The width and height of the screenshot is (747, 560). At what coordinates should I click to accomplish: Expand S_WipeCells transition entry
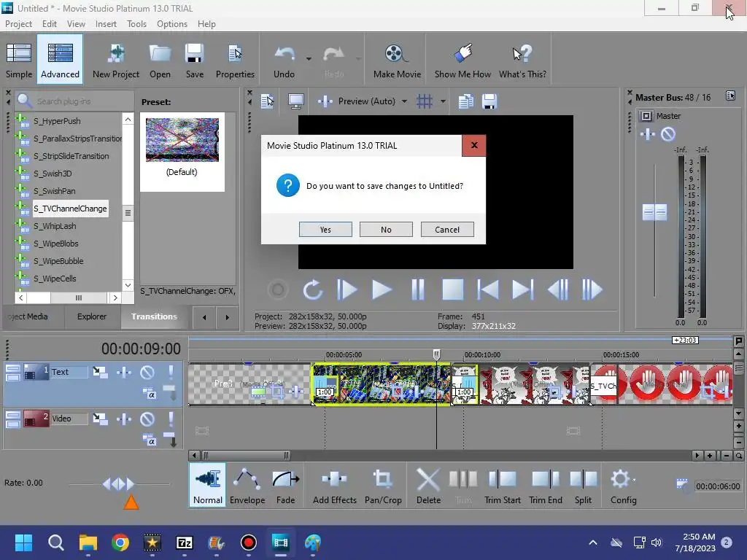tap(21, 277)
